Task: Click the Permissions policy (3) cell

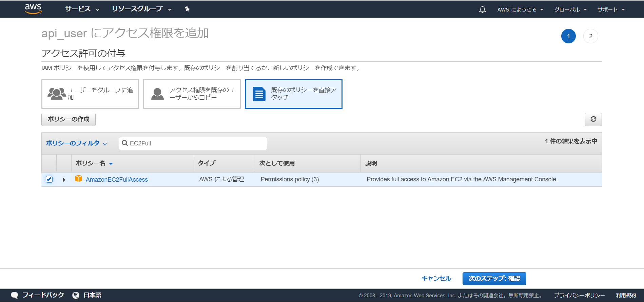Action: (x=290, y=179)
